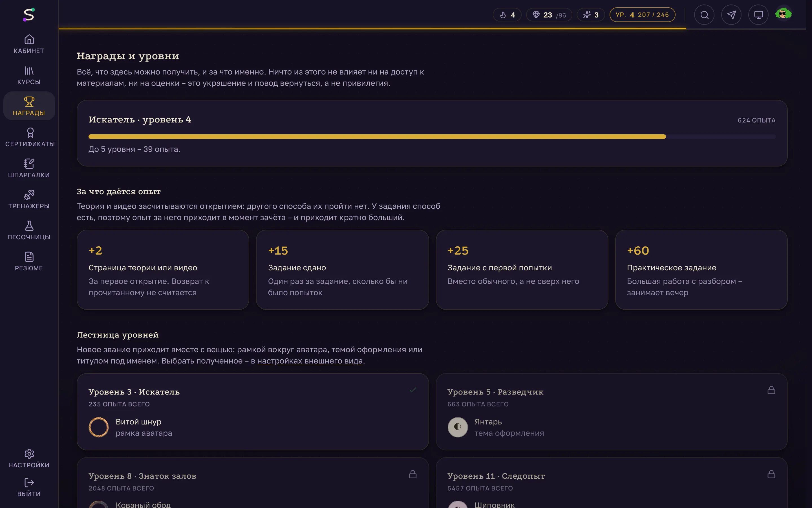This screenshot has height=508, width=812.
Task: Open the Уровень 8 · Знаток залов card
Action: 253,483
